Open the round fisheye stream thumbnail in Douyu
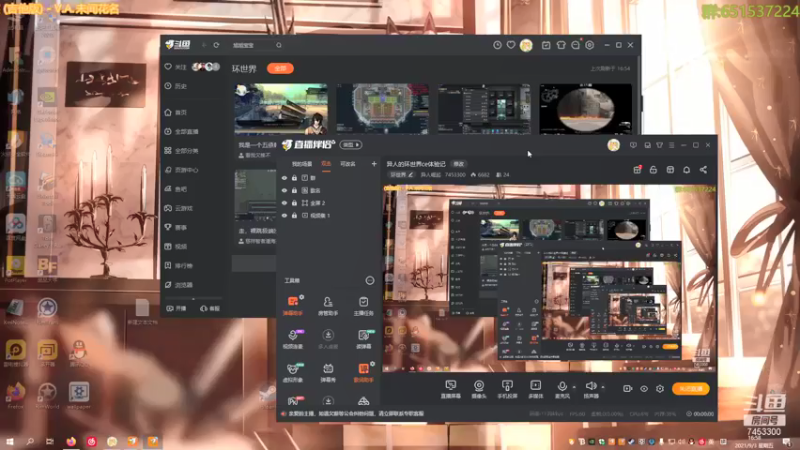Screen dimensions: 800x450 point(585,109)
